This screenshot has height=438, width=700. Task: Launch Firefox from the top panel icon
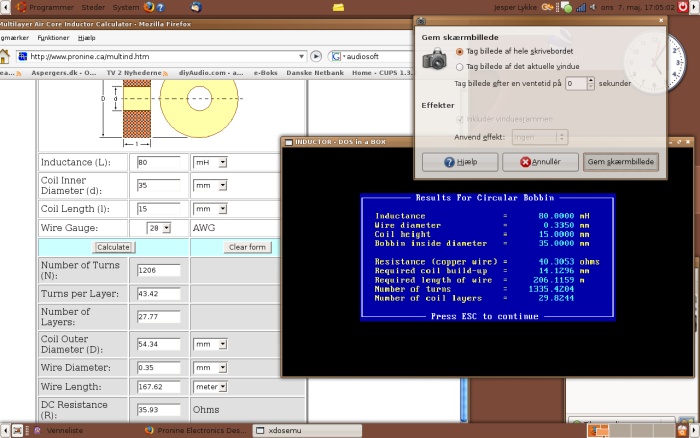pyautogui.click(x=149, y=7)
